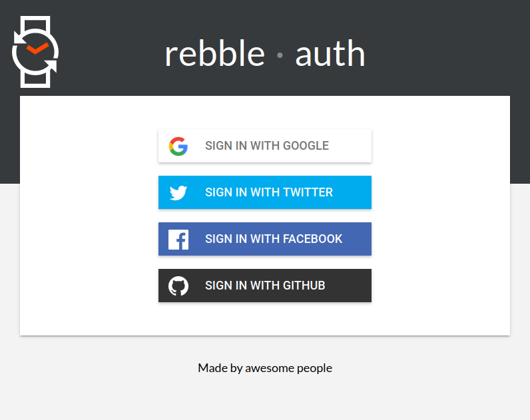The width and height of the screenshot is (530, 420).
Task: Use Sign in with GitHub
Action: (265, 286)
